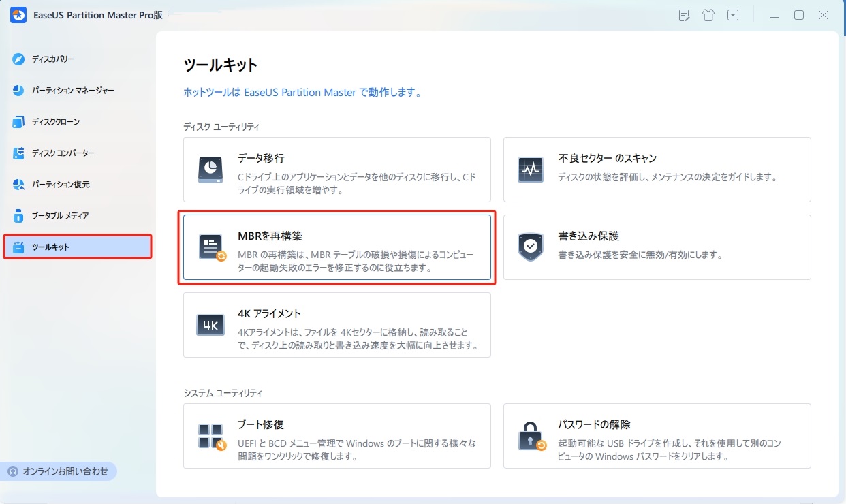This screenshot has width=846, height=504.
Task: Expand the title bar dropdown menu arrow
Action: click(733, 16)
